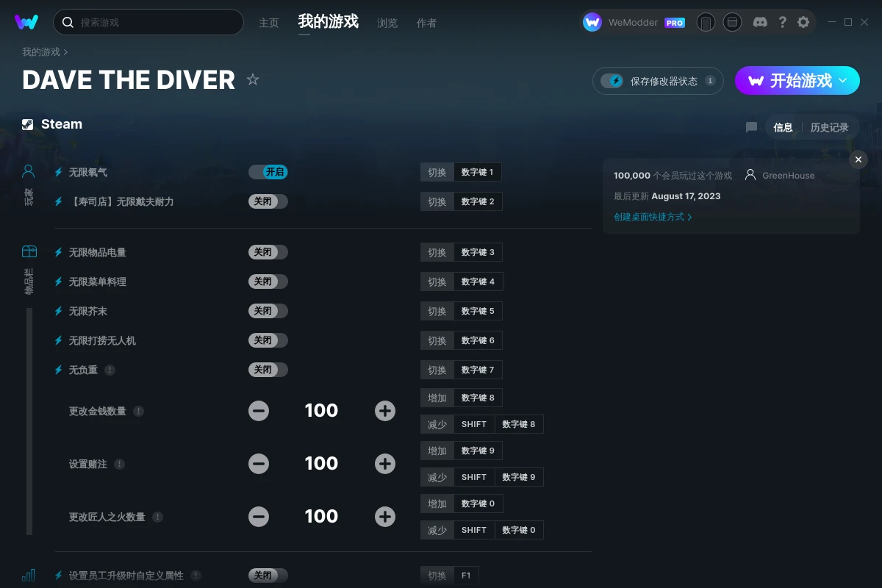Image resolution: width=882 pixels, height=588 pixels.
Task: Change 数字键 8 increase hotkey
Action: [478, 398]
